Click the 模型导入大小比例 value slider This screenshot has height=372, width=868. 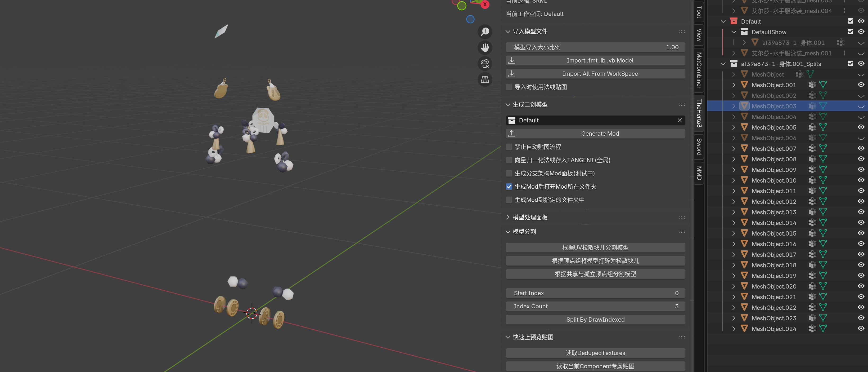tap(595, 47)
